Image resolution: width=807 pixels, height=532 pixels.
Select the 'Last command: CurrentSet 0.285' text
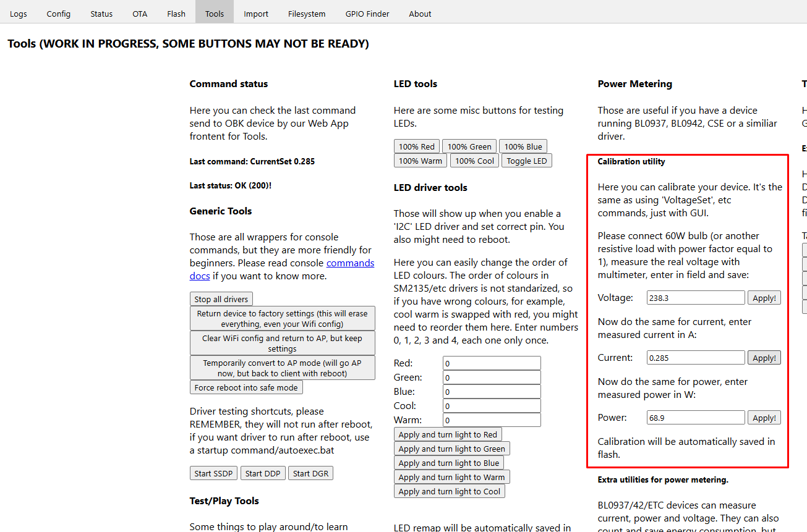pyautogui.click(x=252, y=162)
